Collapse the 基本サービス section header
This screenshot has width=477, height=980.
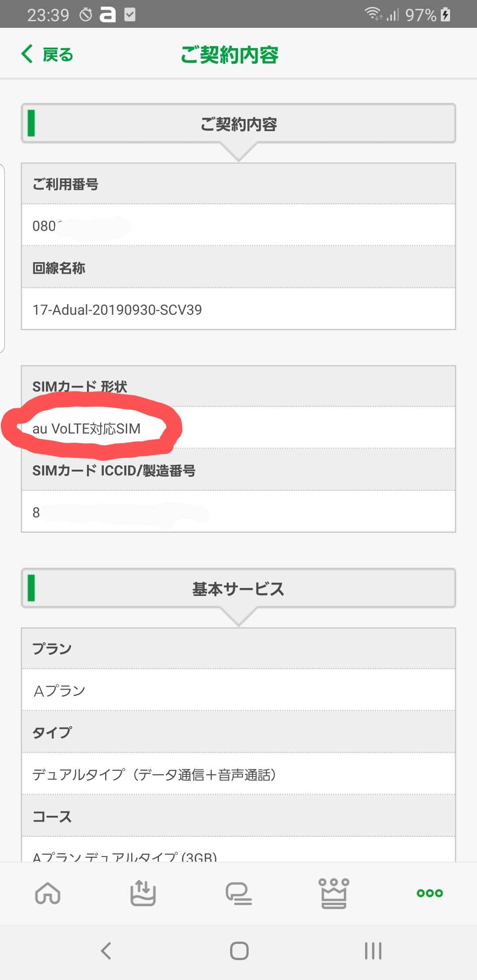click(238, 589)
